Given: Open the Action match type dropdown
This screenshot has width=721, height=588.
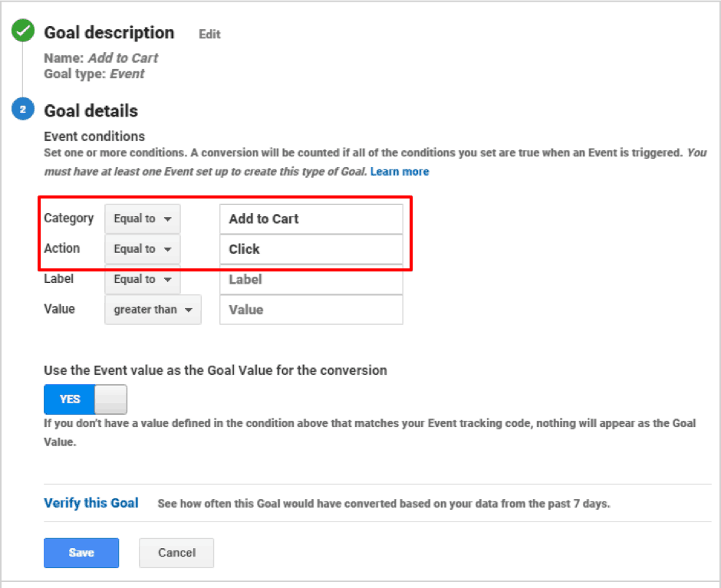Looking at the screenshot, I should [x=143, y=249].
